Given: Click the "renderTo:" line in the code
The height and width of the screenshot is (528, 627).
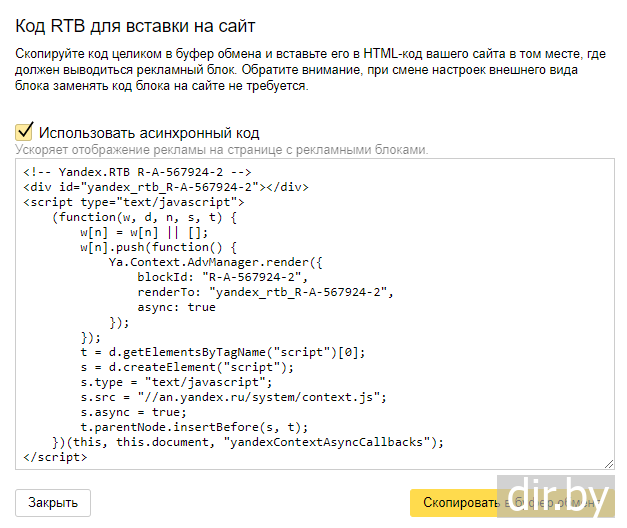Looking at the screenshot, I should [x=266, y=292].
